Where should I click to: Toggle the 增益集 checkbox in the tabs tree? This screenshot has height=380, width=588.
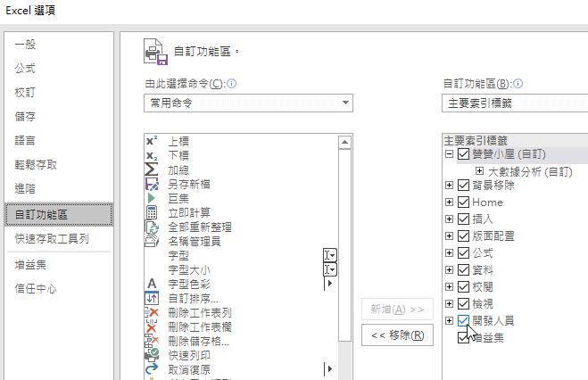pyautogui.click(x=463, y=338)
